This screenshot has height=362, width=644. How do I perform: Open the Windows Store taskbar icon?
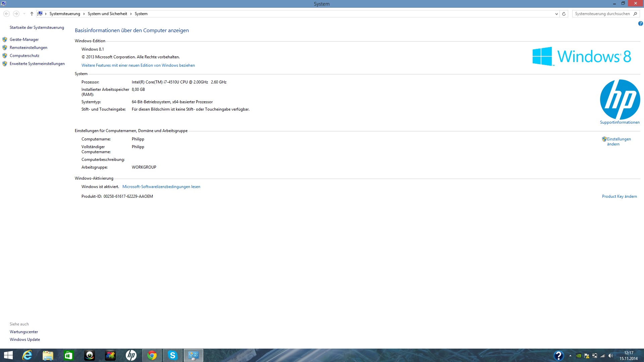tap(69, 355)
